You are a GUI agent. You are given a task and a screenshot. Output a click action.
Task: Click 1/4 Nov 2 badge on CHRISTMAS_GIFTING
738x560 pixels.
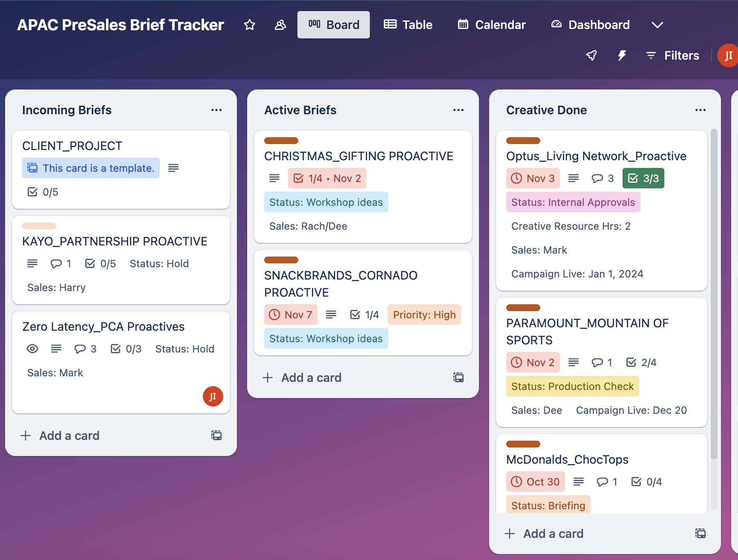(327, 178)
